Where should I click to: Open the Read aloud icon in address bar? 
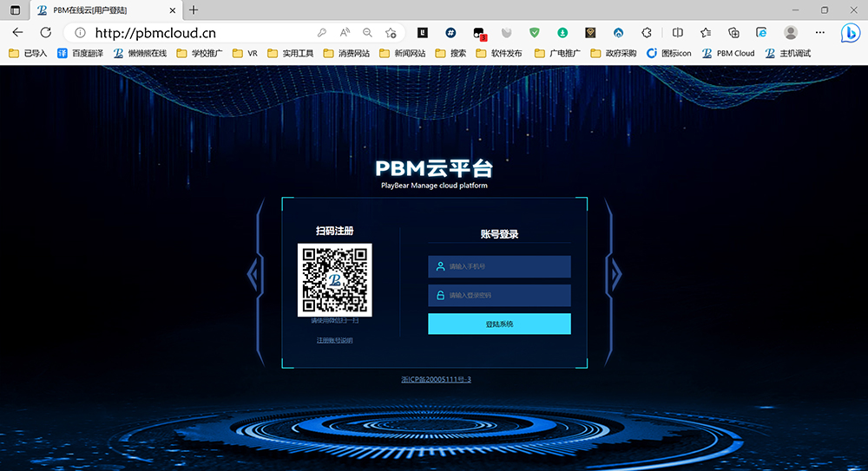pyautogui.click(x=345, y=33)
